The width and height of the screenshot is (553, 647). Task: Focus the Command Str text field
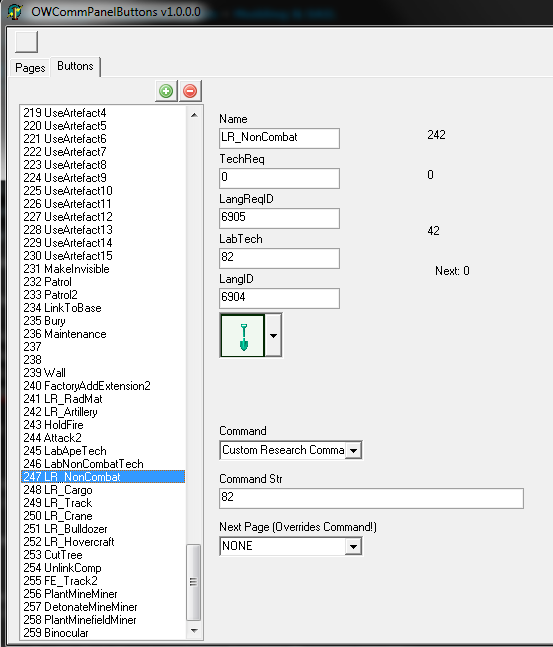tap(371, 498)
